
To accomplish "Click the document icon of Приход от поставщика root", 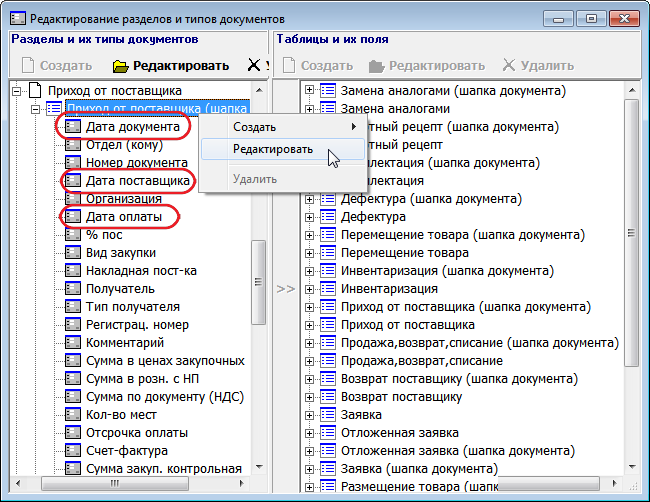I will coord(36,90).
